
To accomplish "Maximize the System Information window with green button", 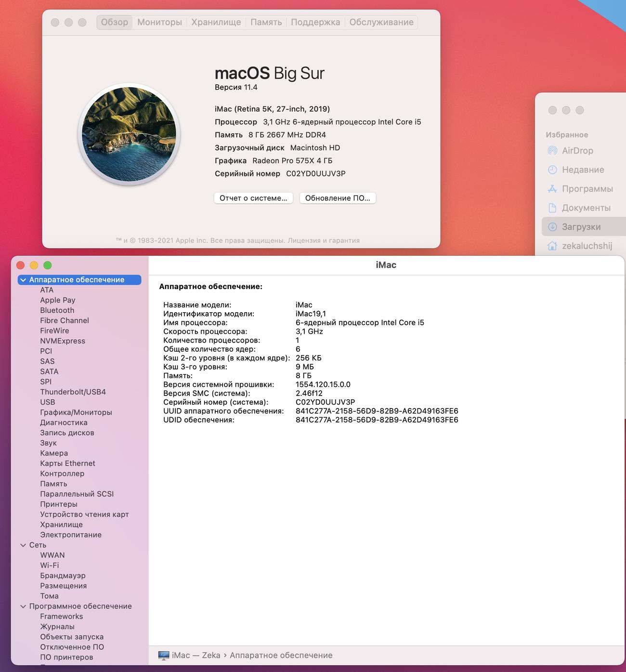I will 48,265.
